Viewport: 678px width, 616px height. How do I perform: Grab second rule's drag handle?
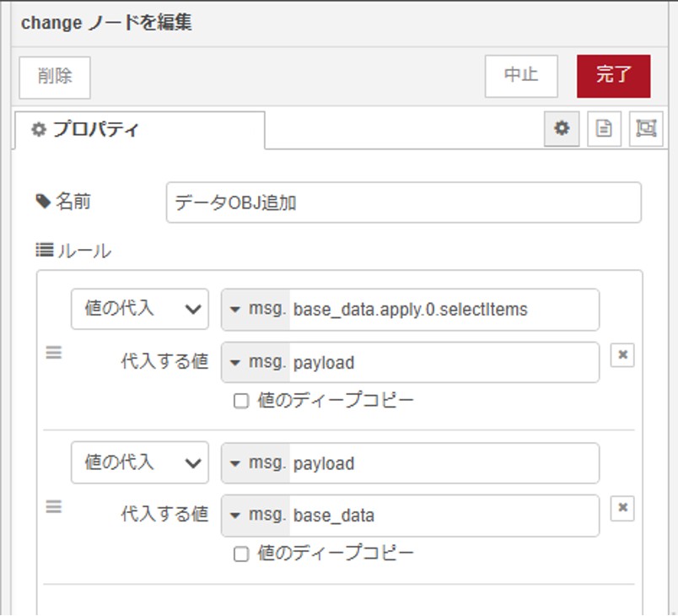[53, 506]
